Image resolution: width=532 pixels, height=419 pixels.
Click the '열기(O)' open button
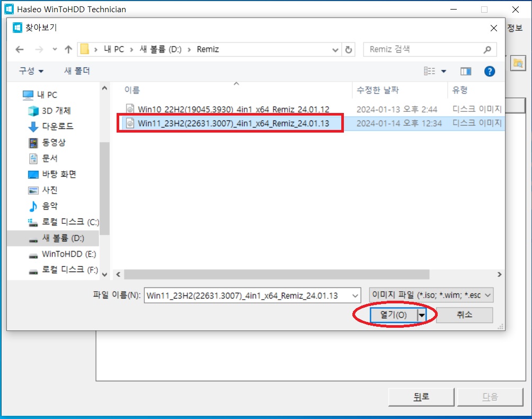pyautogui.click(x=394, y=315)
